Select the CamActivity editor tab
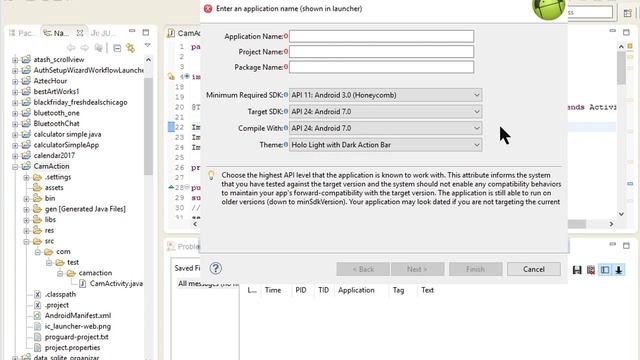 [184, 33]
